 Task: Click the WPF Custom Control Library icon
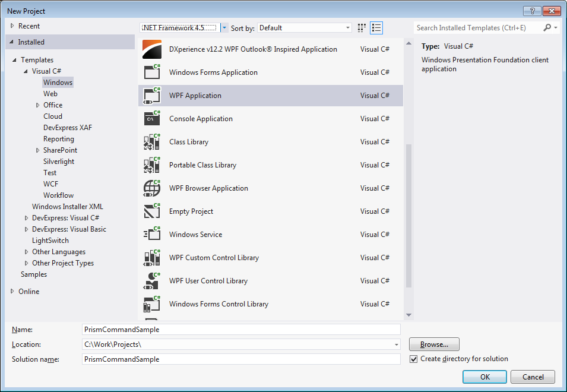(x=152, y=258)
